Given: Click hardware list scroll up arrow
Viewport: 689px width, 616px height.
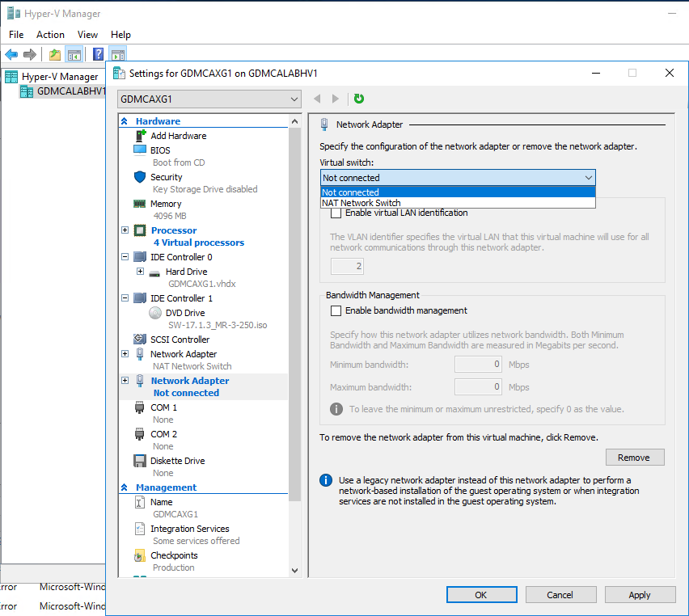Looking at the screenshot, I should click(x=295, y=122).
